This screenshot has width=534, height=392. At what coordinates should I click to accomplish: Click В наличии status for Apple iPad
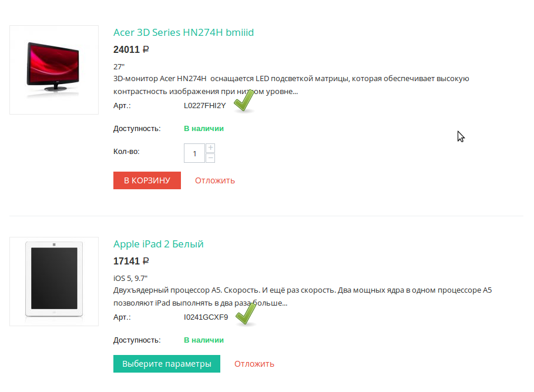pos(204,340)
